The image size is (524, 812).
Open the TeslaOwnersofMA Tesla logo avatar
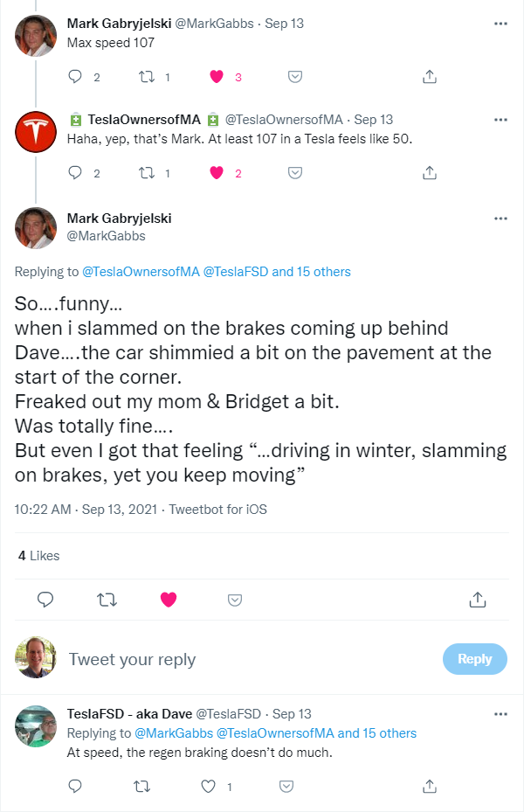point(36,132)
